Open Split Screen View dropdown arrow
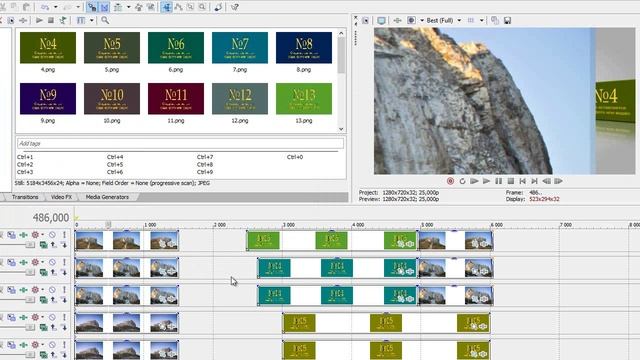This screenshot has width=640, height=360. (x=422, y=20)
